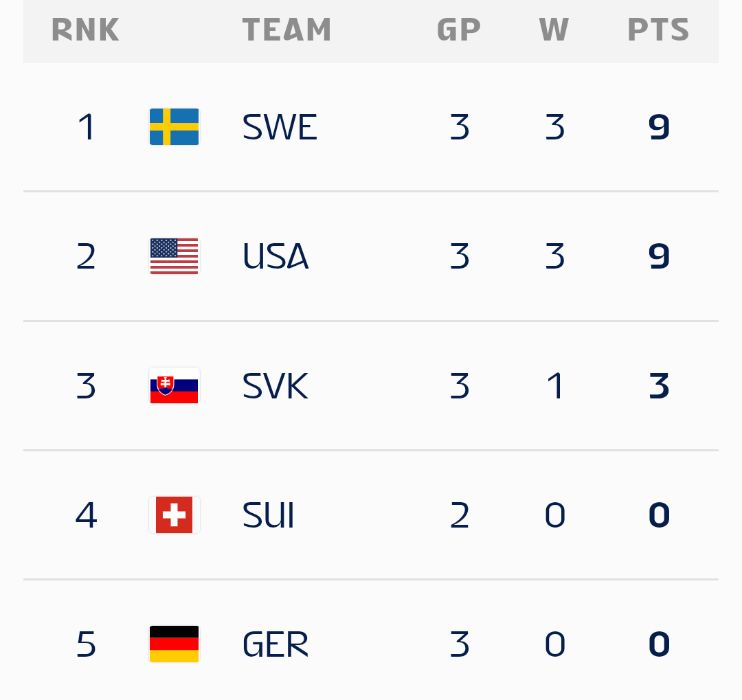
Task: Click the Switzerland flag icon
Action: (175, 515)
